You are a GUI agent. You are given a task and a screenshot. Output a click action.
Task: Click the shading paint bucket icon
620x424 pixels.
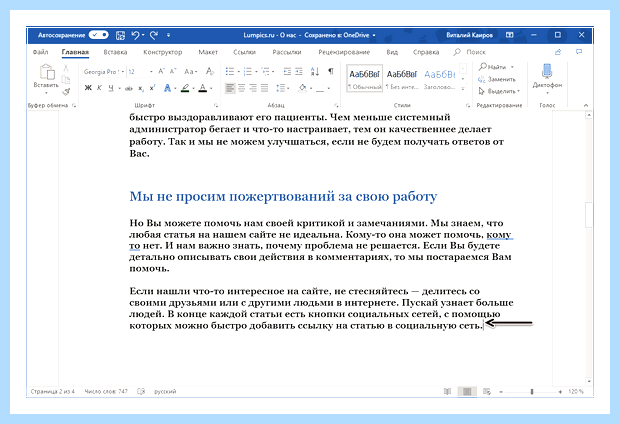click(x=302, y=88)
